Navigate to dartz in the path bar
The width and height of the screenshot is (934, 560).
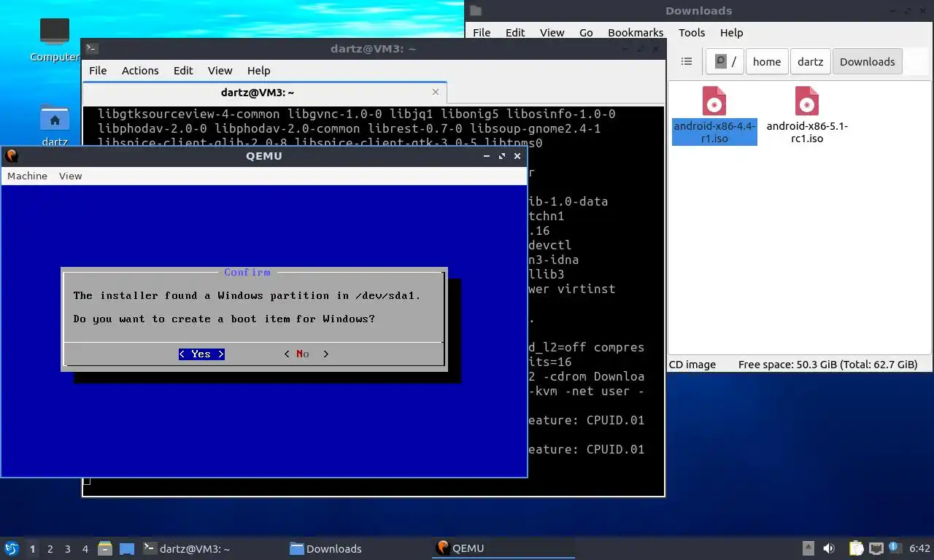point(810,62)
